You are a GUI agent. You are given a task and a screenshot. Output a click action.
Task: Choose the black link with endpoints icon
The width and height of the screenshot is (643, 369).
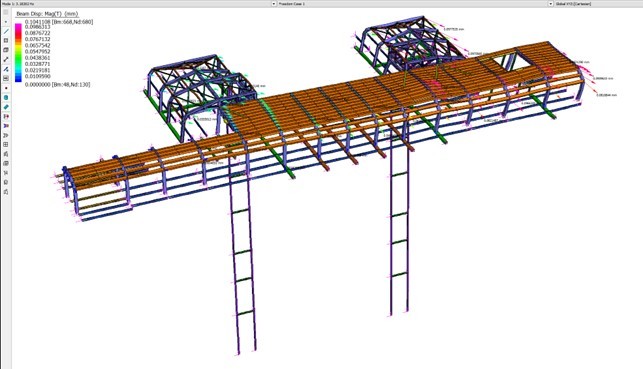click(6, 59)
